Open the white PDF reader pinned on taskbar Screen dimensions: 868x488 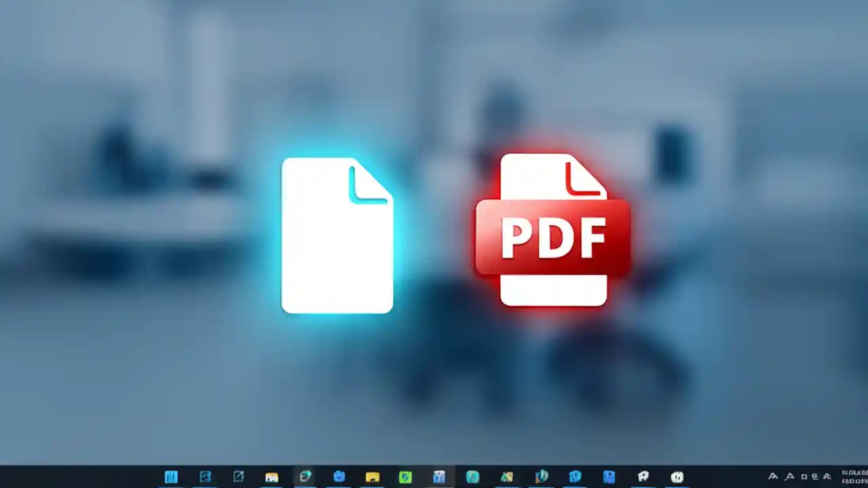pos(643,476)
